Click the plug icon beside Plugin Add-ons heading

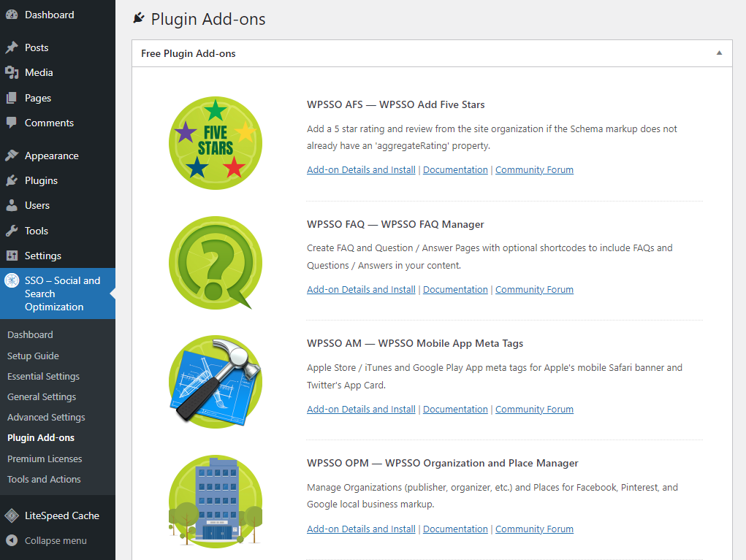click(x=138, y=18)
